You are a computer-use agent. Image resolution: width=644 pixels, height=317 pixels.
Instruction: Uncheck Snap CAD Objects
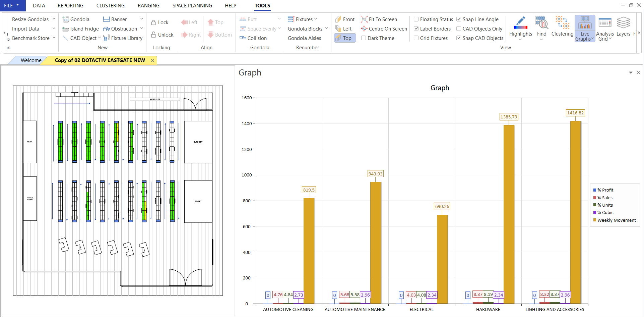(459, 38)
